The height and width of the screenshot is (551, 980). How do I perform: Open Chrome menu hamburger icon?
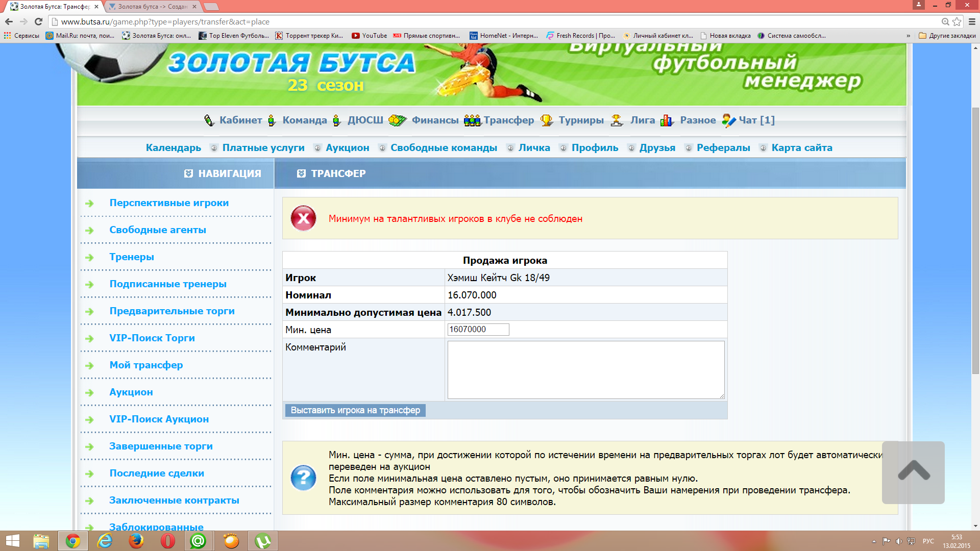click(972, 21)
